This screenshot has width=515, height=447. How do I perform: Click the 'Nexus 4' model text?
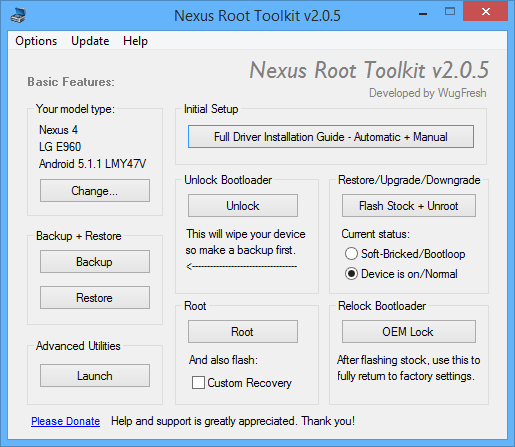point(59,130)
